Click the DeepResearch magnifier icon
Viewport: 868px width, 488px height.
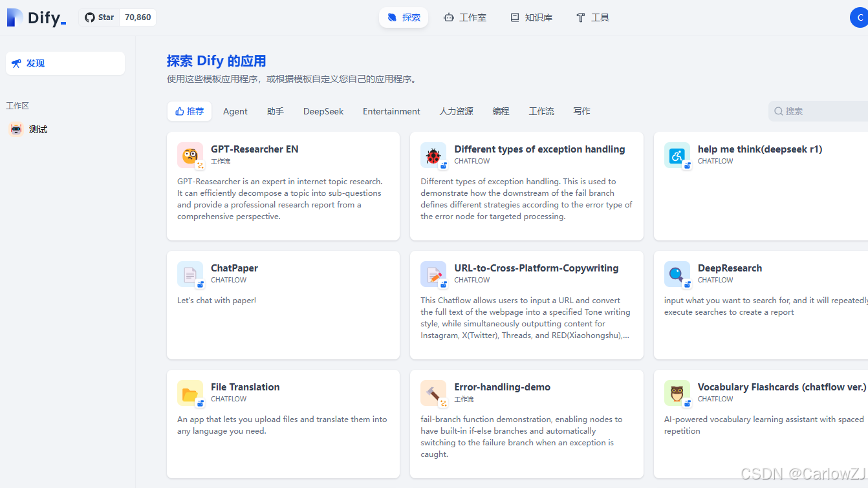click(677, 274)
